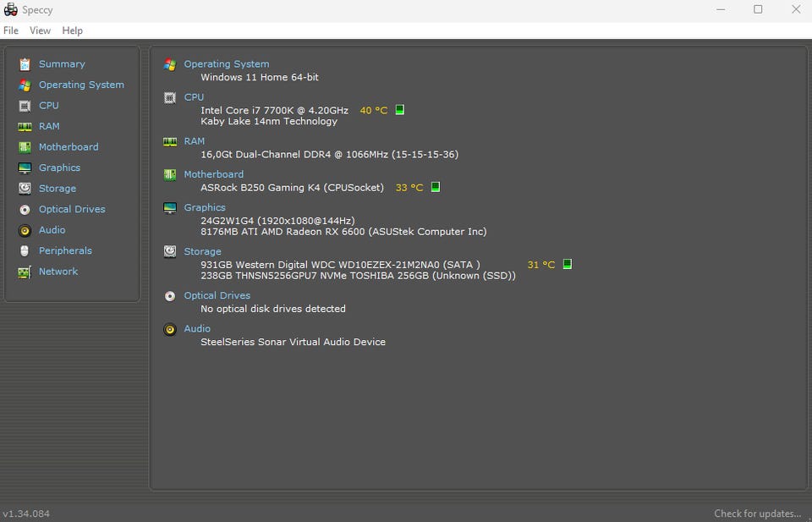Click the Peripherals mouse icon in the sidebar
Screen dimensions: 812x522
click(25, 250)
